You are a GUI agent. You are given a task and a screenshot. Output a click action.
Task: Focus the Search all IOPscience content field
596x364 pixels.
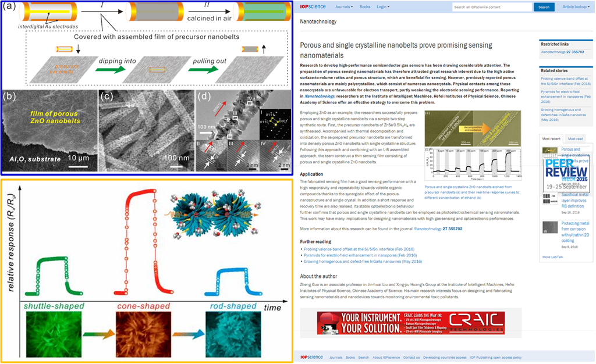click(492, 7)
